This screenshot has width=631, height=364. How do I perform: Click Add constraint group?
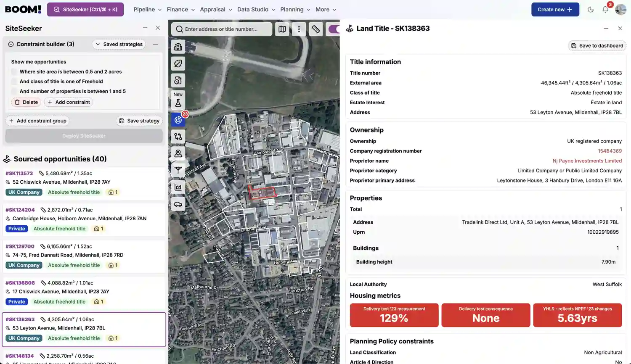click(37, 121)
